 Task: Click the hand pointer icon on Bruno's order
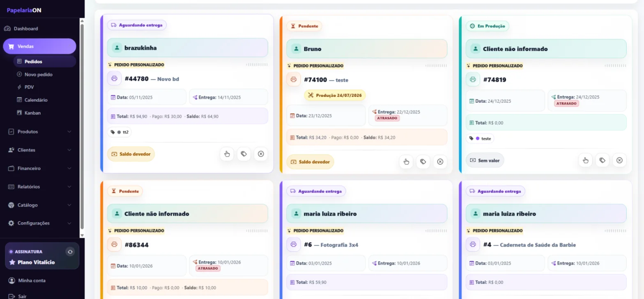point(406,162)
